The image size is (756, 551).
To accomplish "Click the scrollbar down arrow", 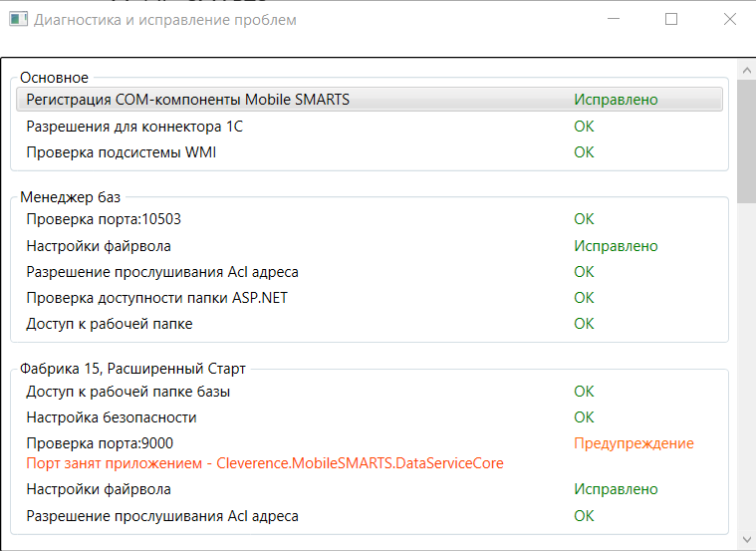I will (x=747, y=539).
